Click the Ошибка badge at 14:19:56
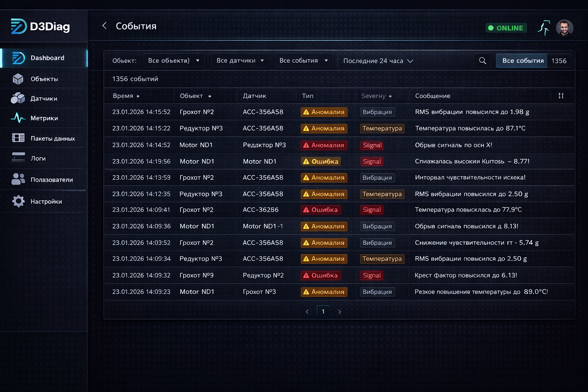This screenshot has height=392, width=588. (x=321, y=162)
